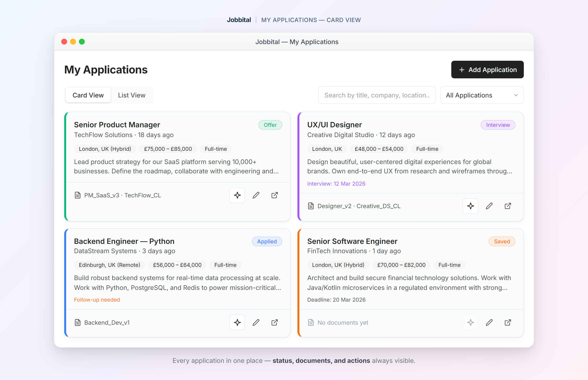Viewport: 588px width, 380px height.
Task: Click the edit pencil on Senior Product Manager card
Action: [x=256, y=195]
